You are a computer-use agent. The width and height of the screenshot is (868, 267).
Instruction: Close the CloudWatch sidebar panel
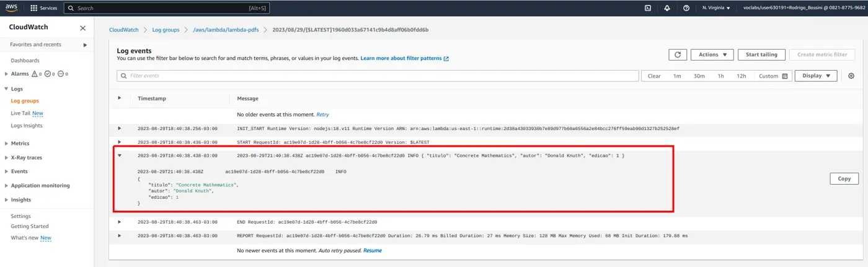coord(83,28)
